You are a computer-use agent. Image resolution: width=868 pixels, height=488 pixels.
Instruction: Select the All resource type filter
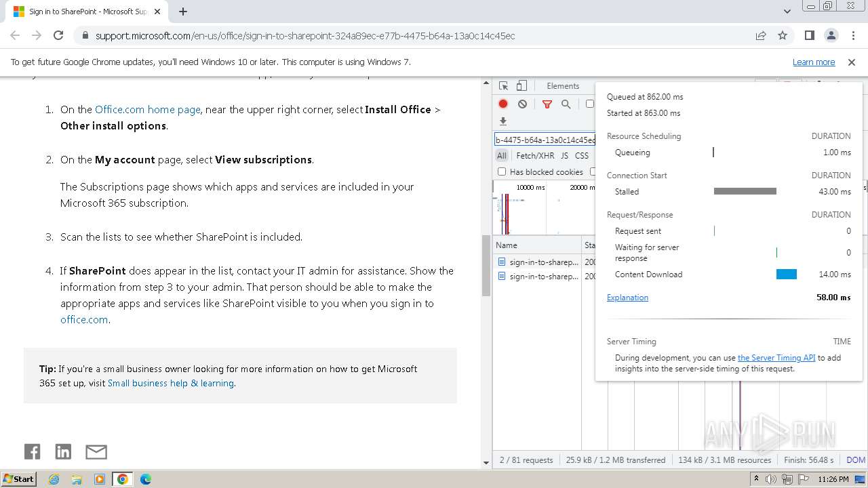pyautogui.click(x=501, y=155)
